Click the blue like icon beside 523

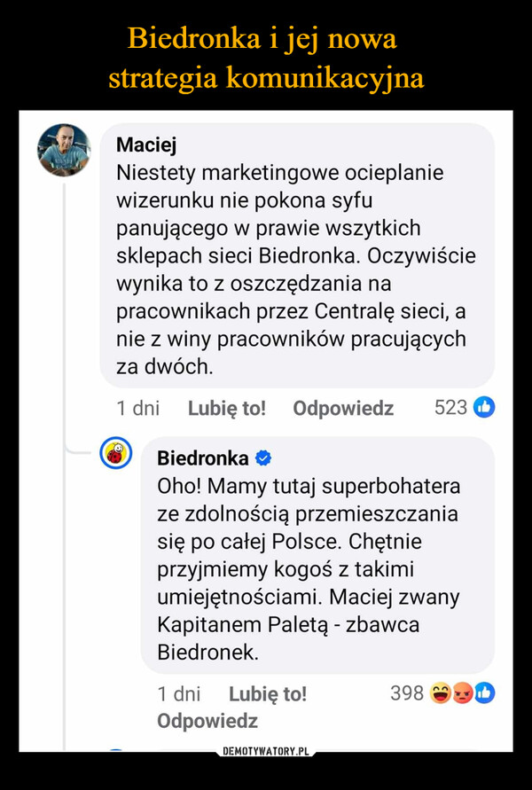point(484,408)
